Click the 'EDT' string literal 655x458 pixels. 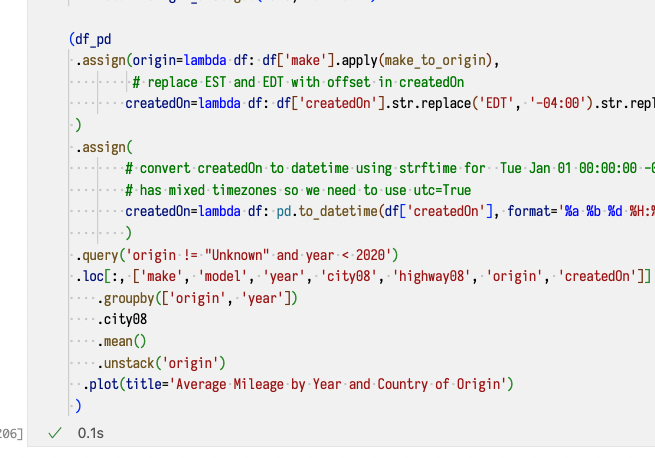click(x=459, y=103)
